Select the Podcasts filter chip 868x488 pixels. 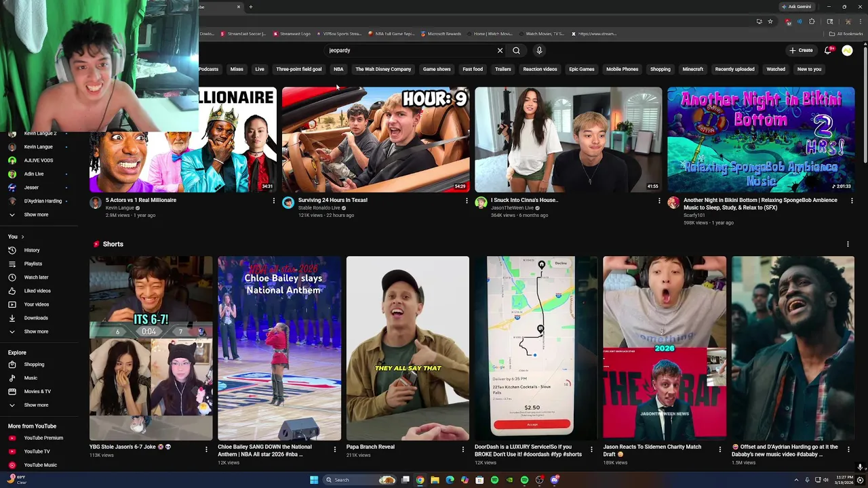click(x=208, y=69)
